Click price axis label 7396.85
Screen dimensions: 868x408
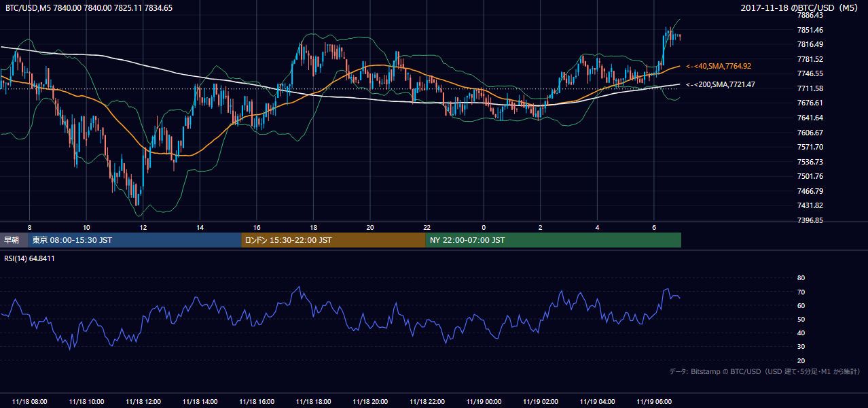point(810,220)
